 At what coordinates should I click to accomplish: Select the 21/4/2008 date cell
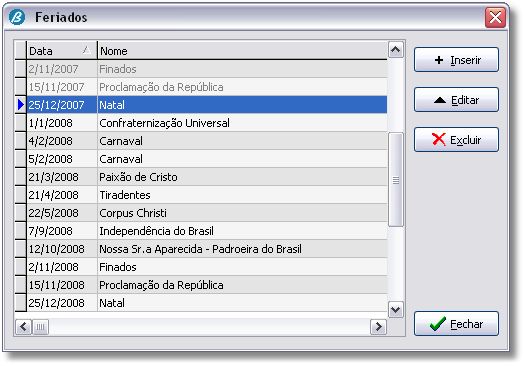pyautogui.click(x=62, y=195)
